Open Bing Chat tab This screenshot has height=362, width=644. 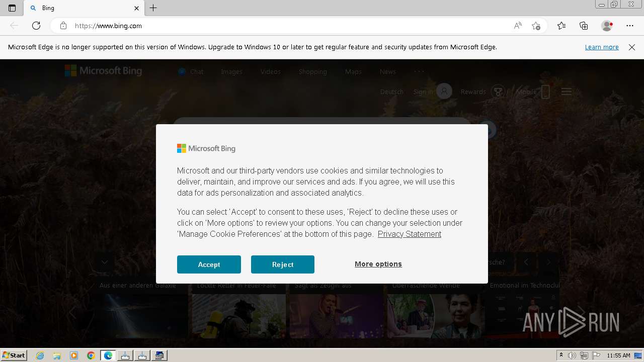pos(191,71)
